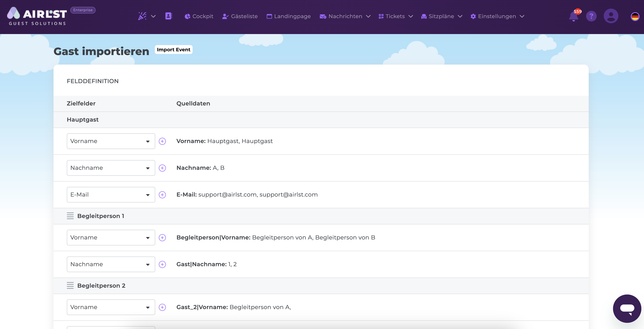Click the FELDDEFINITION heading

point(92,81)
